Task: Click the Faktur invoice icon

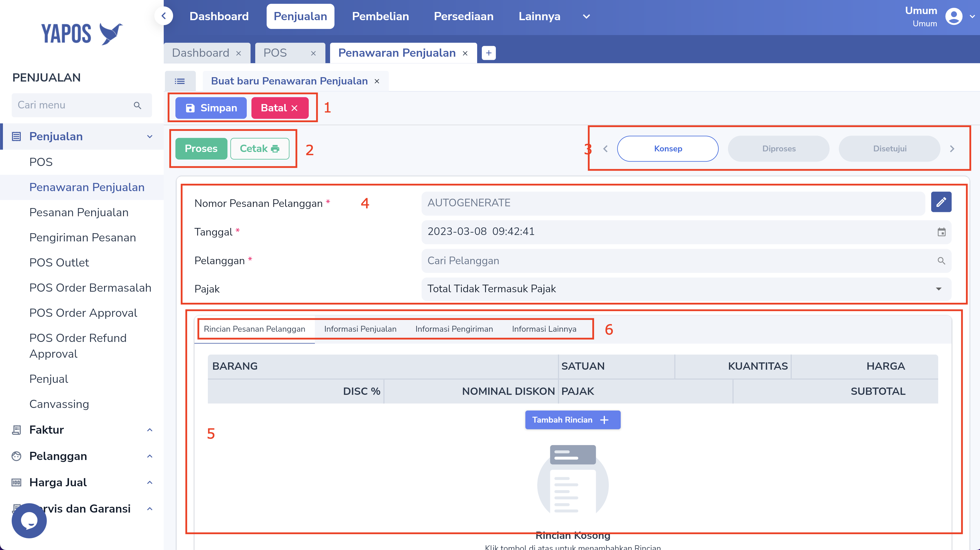Action: (16, 430)
